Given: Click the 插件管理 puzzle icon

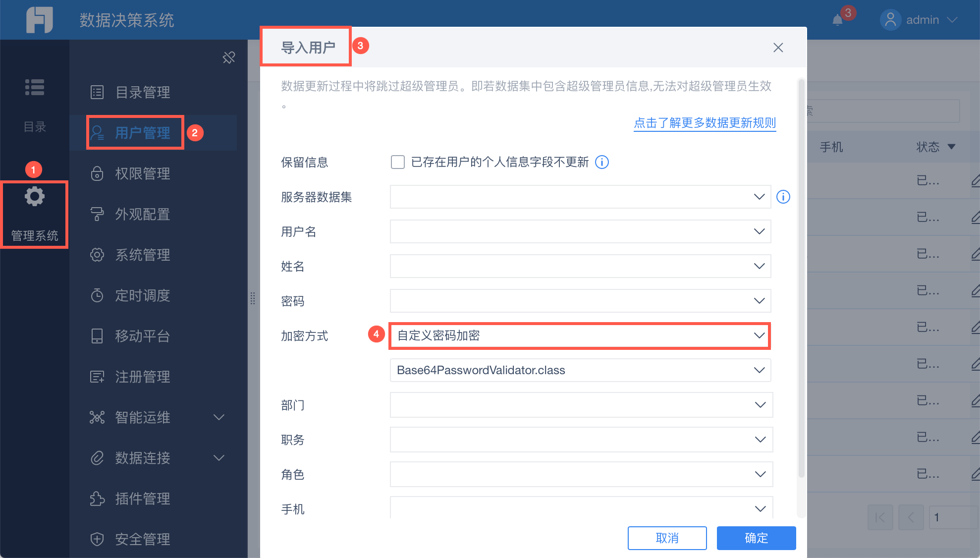Looking at the screenshot, I should pyautogui.click(x=97, y=499).
